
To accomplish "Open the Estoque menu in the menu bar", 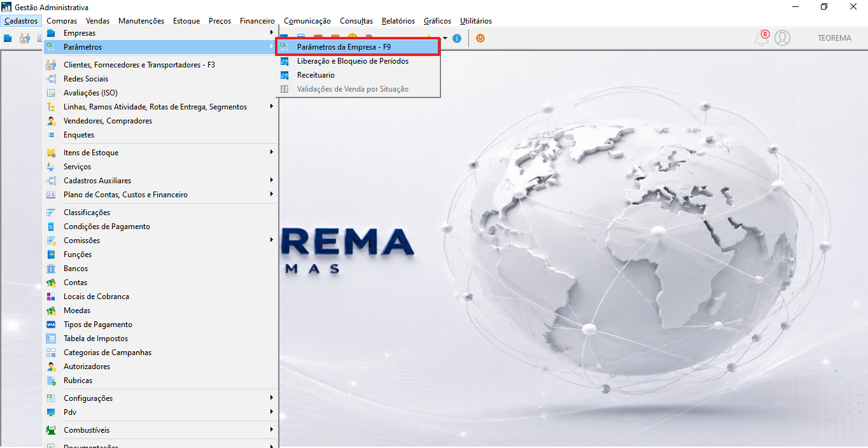I will (186, 21).
